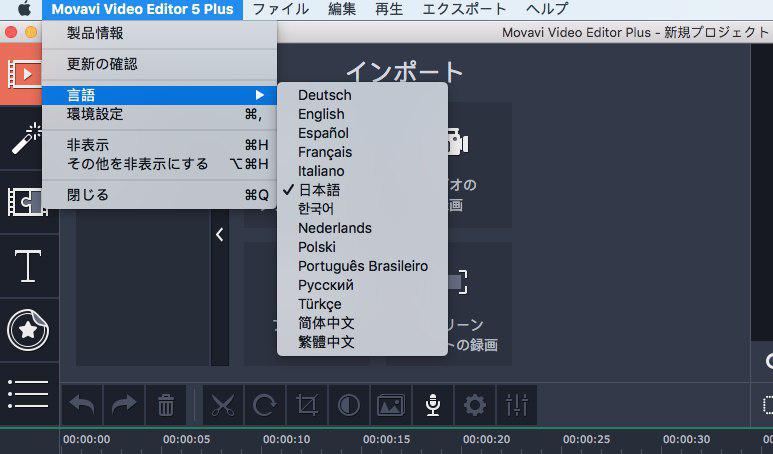The image size is (773, 454).
Task: Open the gear Clip settings
Action: pyautogui.click(x=474, y=405)
